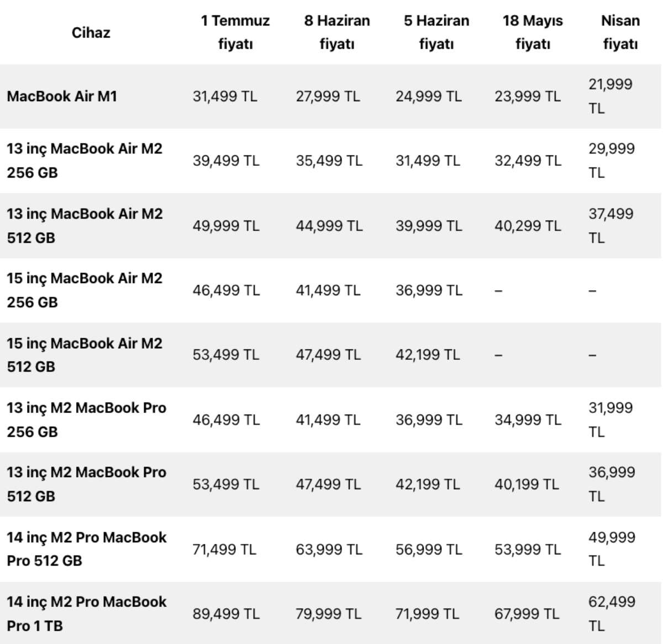
Task: Select 13 inç M2 MacBook Pro 512 GB label
Action: pos(86,484)
